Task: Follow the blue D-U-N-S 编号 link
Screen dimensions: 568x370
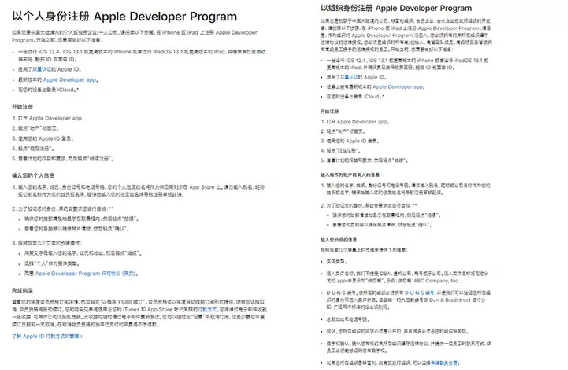Action: click(x=419, y=293)
